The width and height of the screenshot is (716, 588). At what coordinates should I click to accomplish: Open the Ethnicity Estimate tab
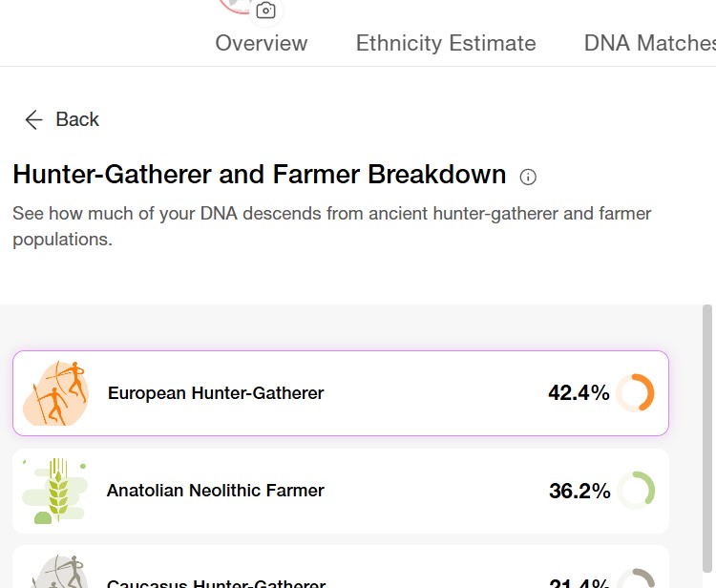(x=446, y=43)
